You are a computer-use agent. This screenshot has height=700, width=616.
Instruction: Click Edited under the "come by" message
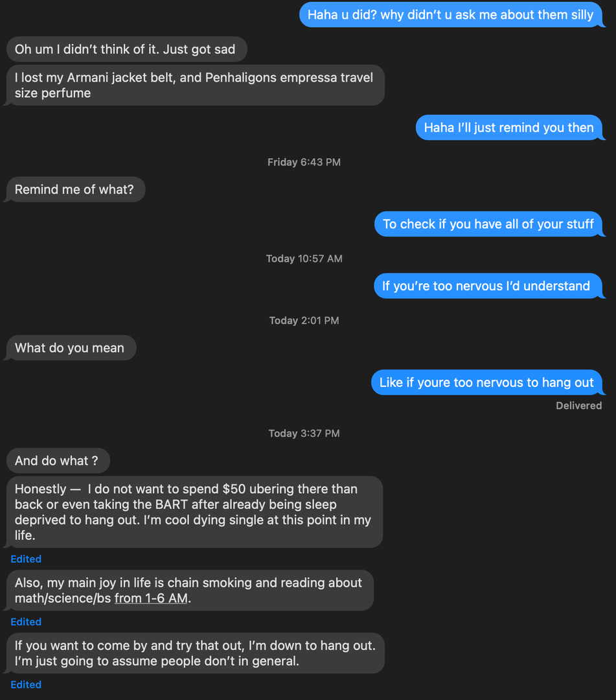tap(26, 684)
